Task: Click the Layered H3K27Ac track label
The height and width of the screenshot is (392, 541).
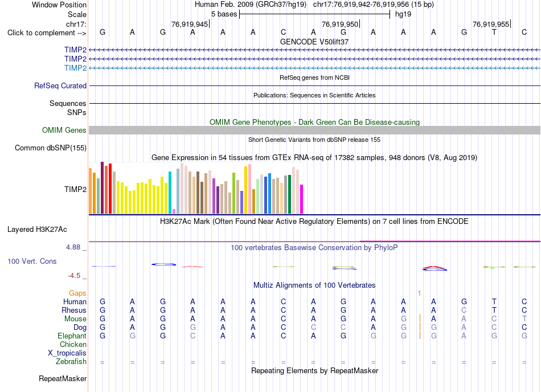Action: pos(37,230)
